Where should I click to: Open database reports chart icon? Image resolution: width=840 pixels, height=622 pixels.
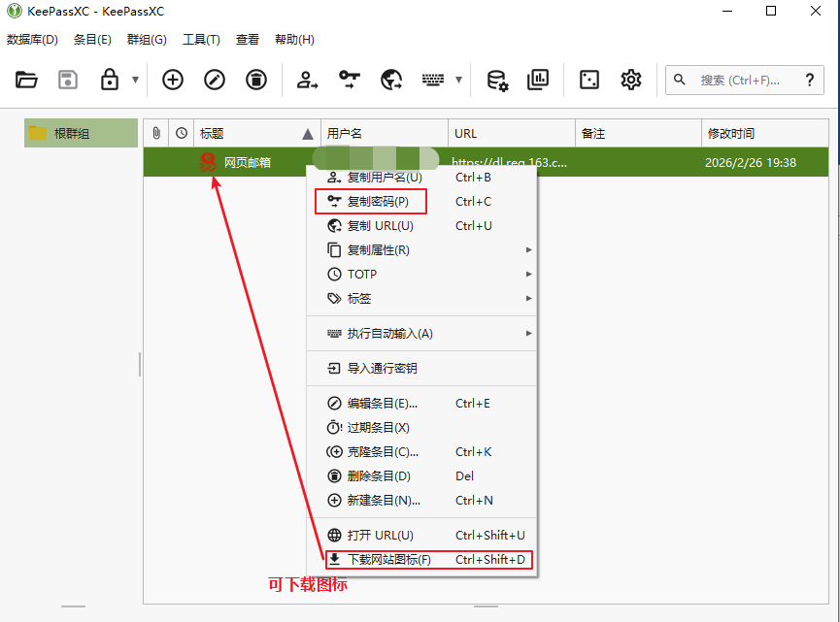click(538, 80)
